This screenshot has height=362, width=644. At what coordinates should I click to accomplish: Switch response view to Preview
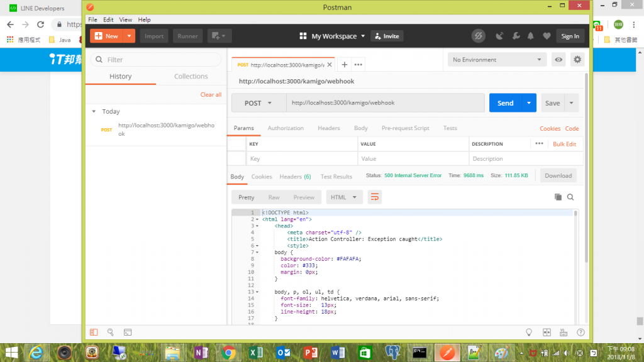[304, 197]
